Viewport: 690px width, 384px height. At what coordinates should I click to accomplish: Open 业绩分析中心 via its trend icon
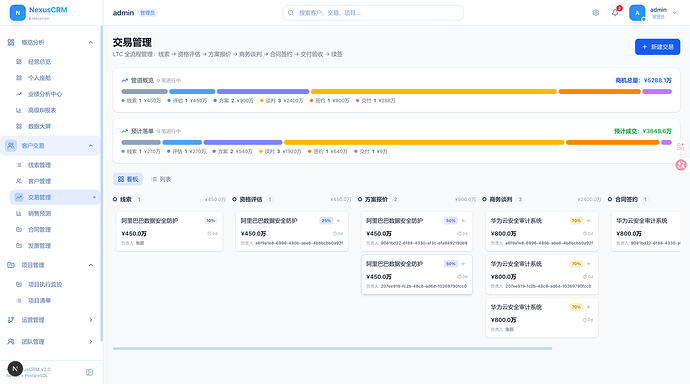[x=19, y=94]
